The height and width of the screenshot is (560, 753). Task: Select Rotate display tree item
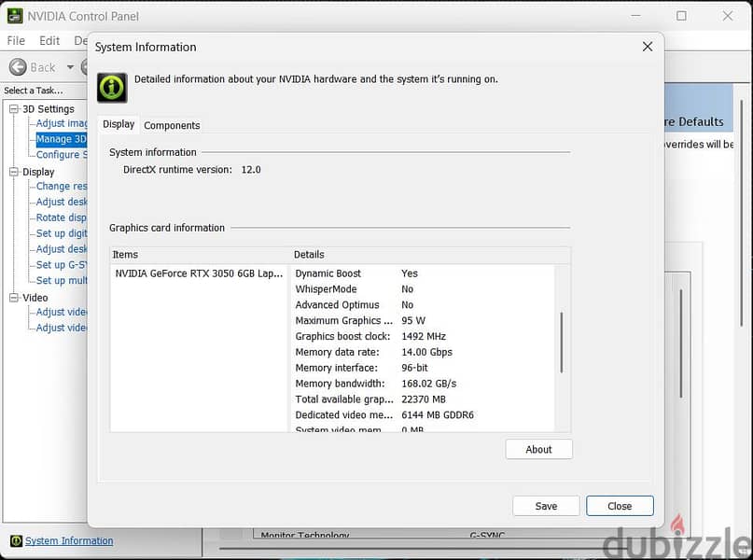point(62,217)
